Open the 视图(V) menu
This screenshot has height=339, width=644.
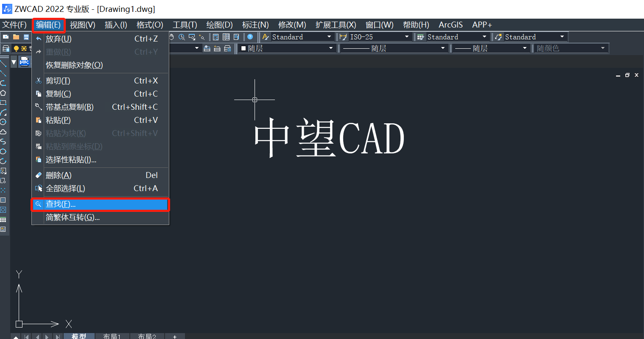[x=83, y=25]
